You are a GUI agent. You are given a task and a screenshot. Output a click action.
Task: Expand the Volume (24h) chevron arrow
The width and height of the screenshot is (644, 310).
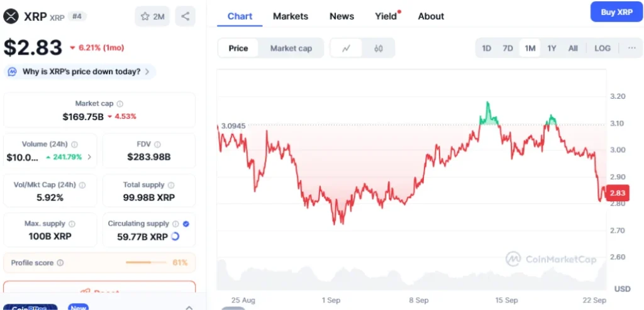tap(89, 157)
